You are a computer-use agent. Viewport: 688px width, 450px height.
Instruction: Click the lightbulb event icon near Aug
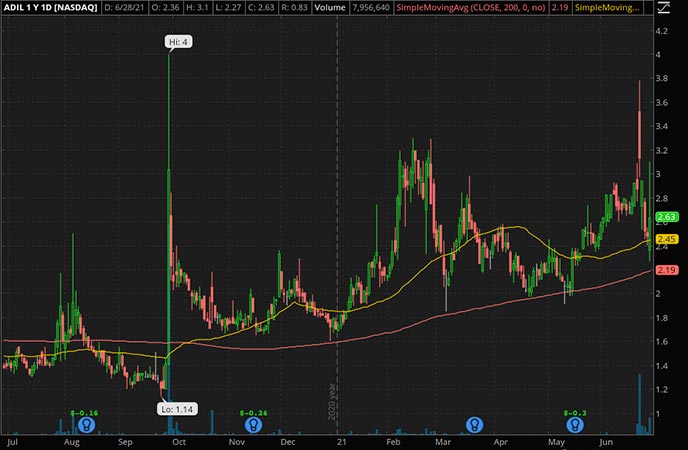coord(86,425)
